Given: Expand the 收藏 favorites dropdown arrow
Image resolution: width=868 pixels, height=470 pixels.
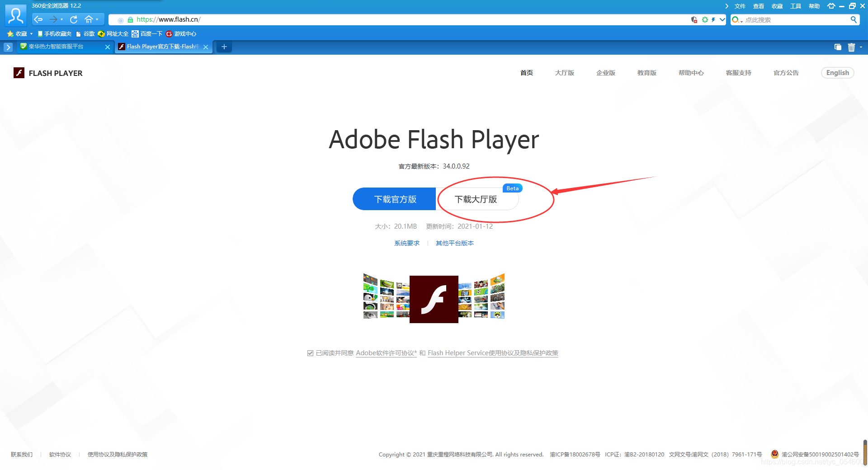Looking at the screenshot, I should [31, 34].
